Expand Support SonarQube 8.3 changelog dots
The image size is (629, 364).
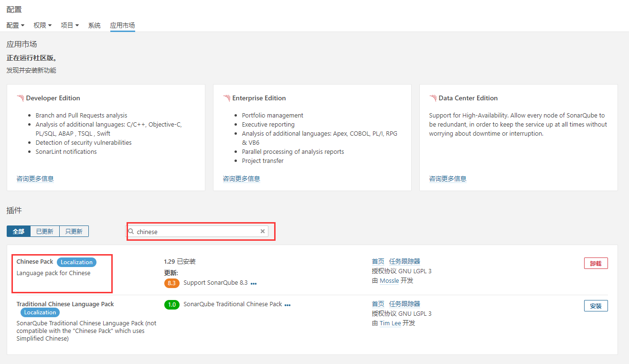coord(254,283)
